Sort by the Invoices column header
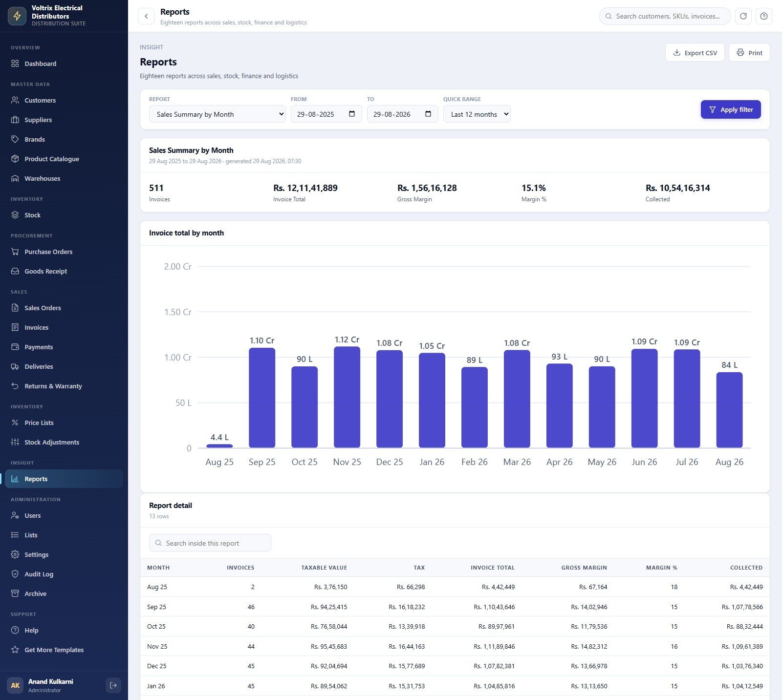This screenshot has height=700, width=782. coord(240,568)
